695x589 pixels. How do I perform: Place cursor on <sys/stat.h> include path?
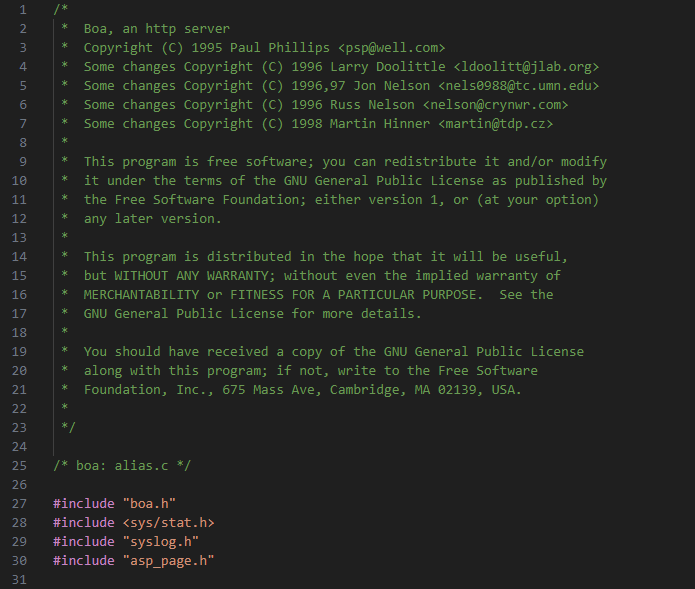(168, 523)
